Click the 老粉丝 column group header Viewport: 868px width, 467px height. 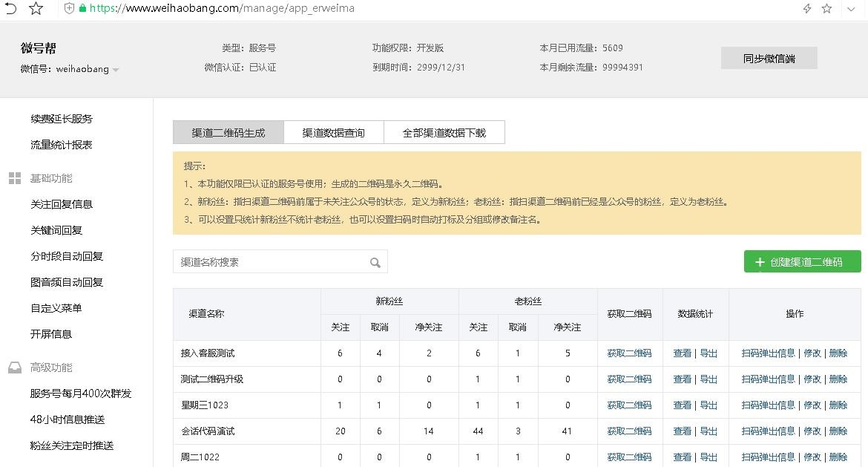tap(527, 301)
